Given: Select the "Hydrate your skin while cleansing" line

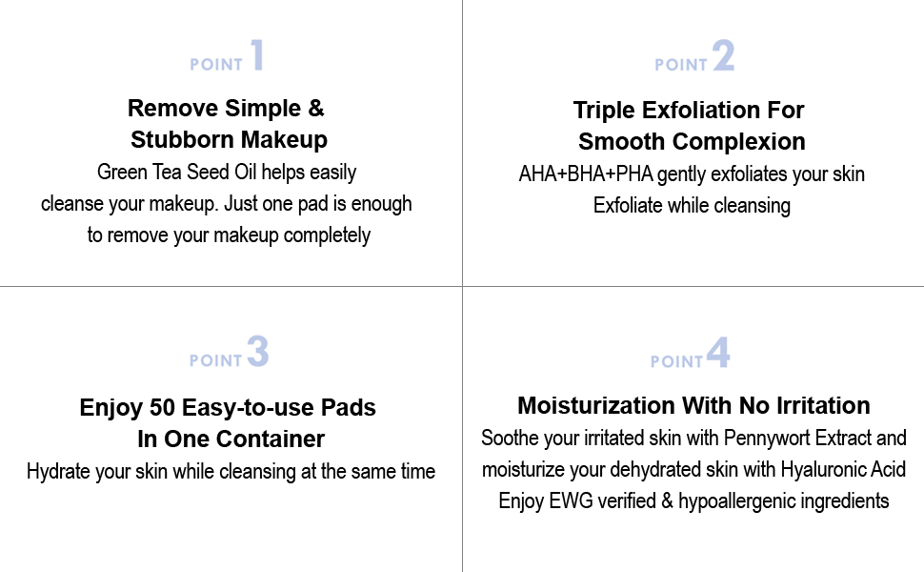Looking at the screenshot, I should [231, 471].
